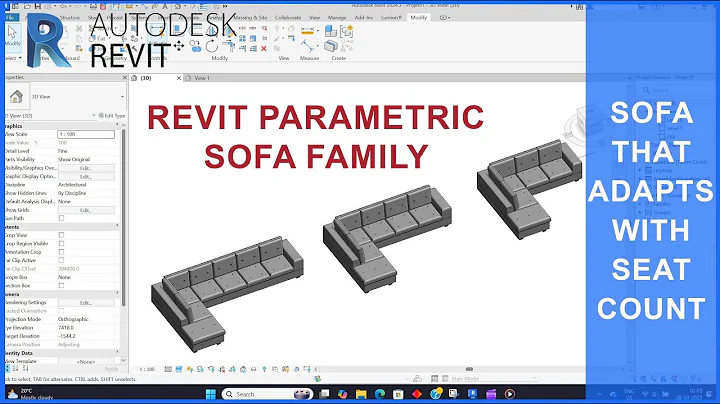Click the Temporary Hide/Isolate glasses icon
Screen dimensions: 720x404
pos(253,369)
